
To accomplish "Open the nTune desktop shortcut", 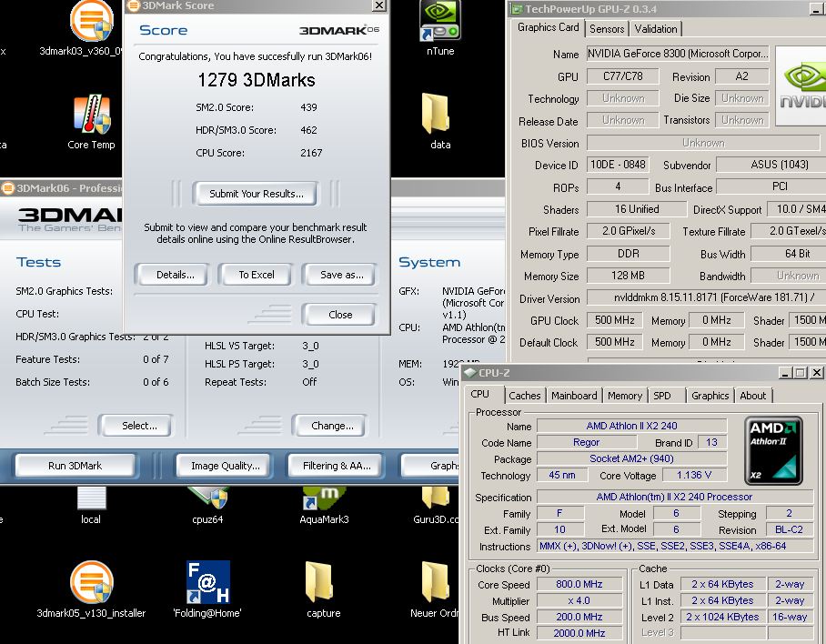I will (x=440, y=21).
